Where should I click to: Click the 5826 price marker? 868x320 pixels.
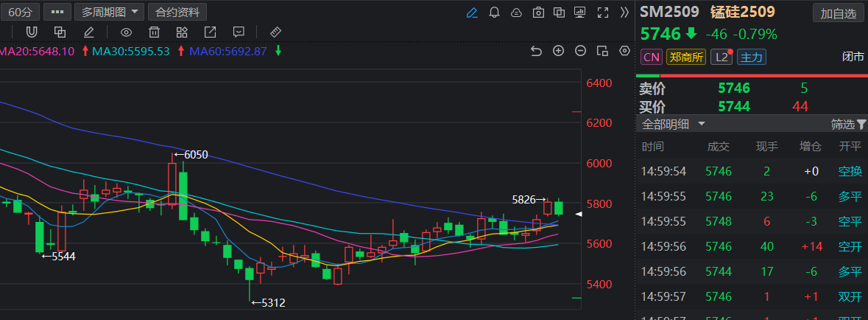coord(530,200)
